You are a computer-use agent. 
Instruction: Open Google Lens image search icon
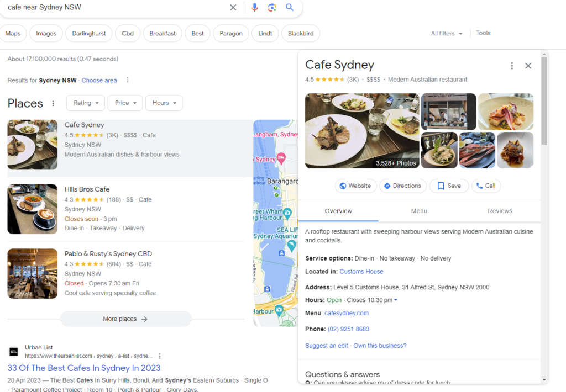(272, 7)
